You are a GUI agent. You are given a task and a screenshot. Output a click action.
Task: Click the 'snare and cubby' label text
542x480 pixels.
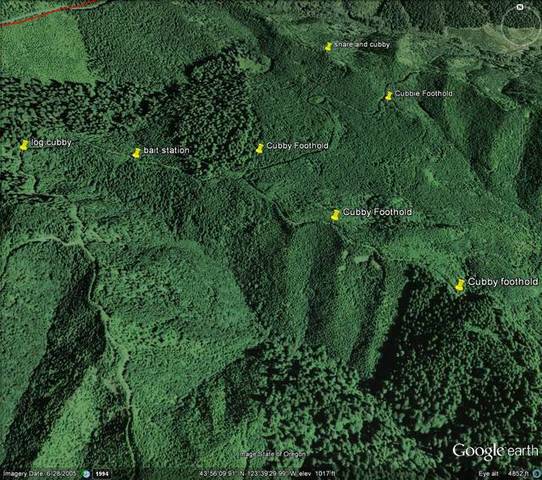pos(362,44)
